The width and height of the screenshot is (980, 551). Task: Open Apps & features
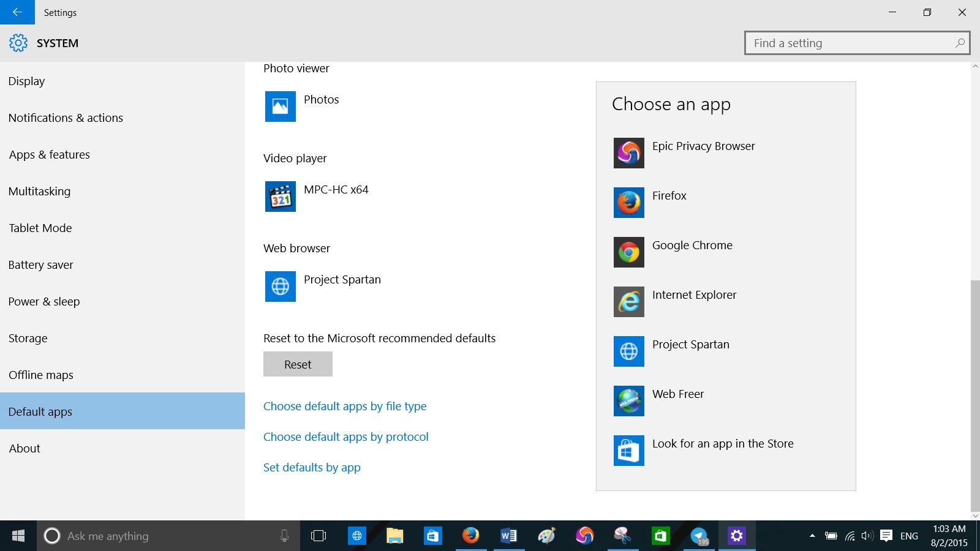point(123,154)
